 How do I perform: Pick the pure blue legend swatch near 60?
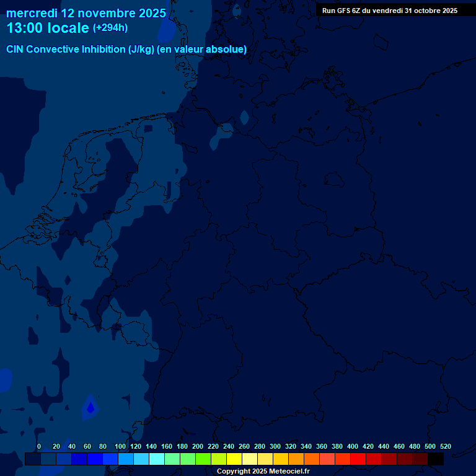(95, 459)
